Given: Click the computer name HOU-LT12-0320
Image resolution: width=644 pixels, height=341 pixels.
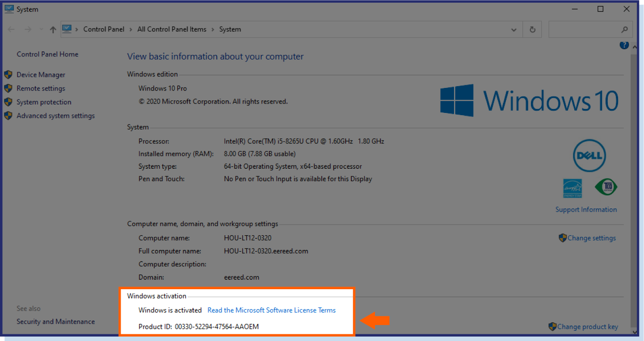Looking at the screenshot, I should pyautogui.click(x=248, y=238).
